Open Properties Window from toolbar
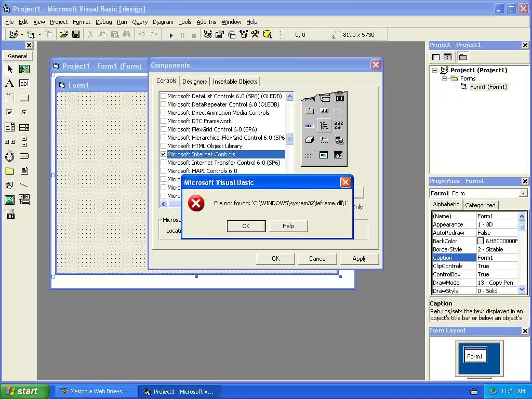 click(x=220, y=34)
